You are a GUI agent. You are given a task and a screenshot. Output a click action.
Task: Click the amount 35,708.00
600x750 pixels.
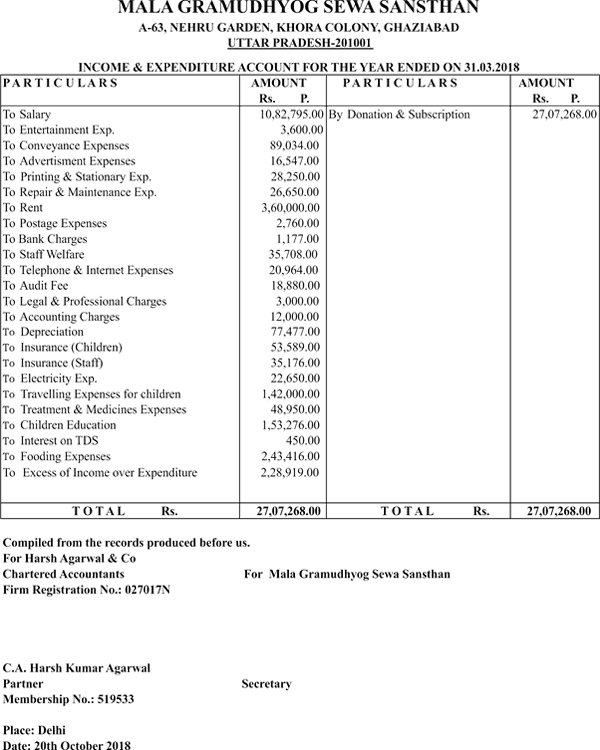[293, 254]
